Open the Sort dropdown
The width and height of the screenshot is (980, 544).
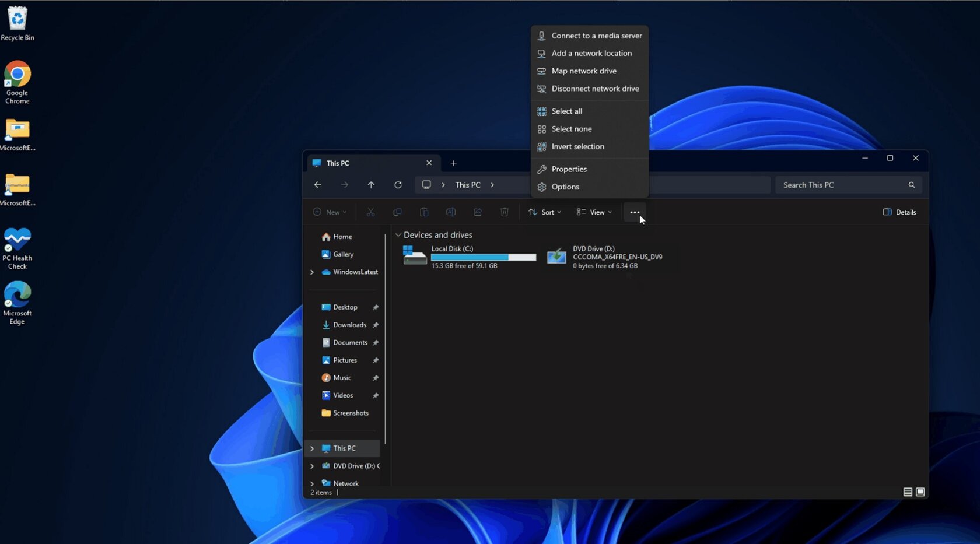[545, 212]
